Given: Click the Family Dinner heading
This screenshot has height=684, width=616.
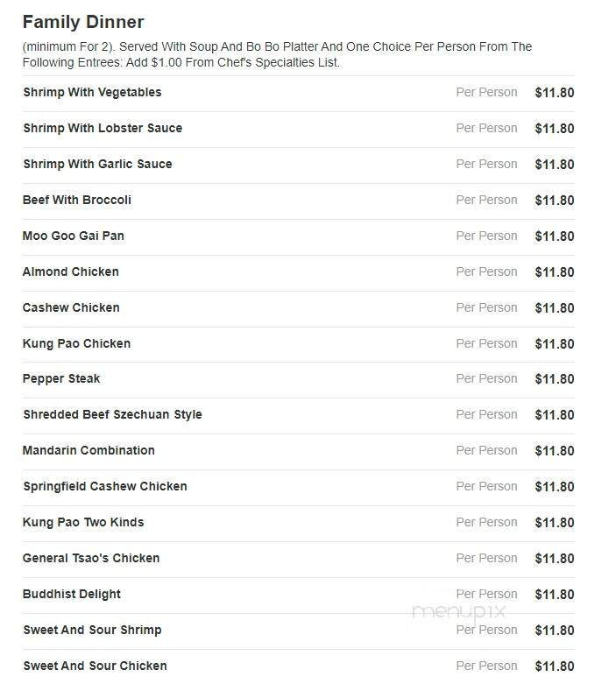Looking at the screenshot, I should tap(83, 22).
